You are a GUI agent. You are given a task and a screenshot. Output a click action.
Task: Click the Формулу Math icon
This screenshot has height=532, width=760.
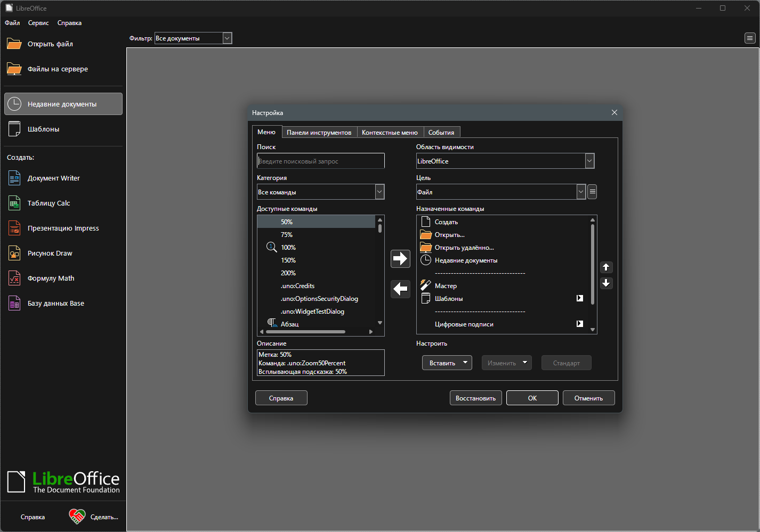[x=14, y=278]
